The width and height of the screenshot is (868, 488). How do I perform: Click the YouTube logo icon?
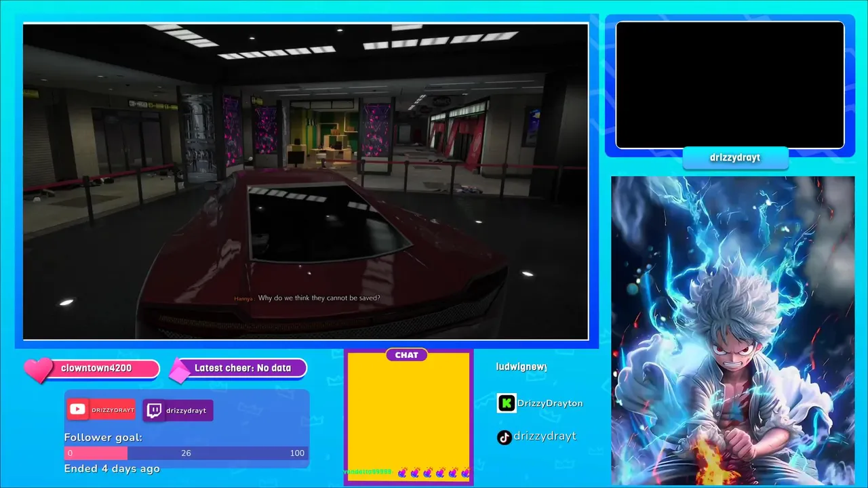coord(77,409)
